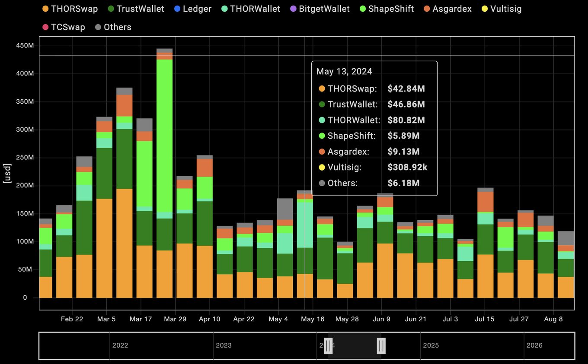Viewport: 588px width, 364px height.
Task: Click the $9.13M Asgardex value in tooltip
Action: tap(403, 152)
